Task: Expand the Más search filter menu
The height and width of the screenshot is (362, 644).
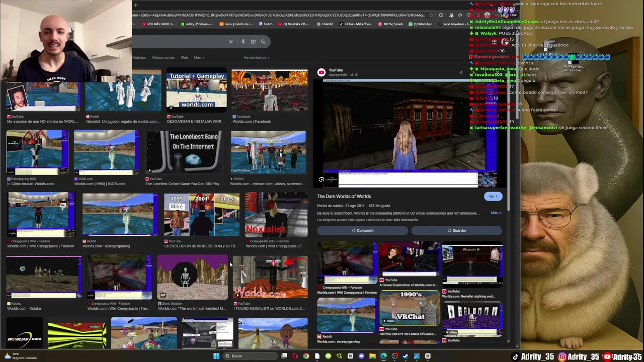Action: tap(199, 58)
